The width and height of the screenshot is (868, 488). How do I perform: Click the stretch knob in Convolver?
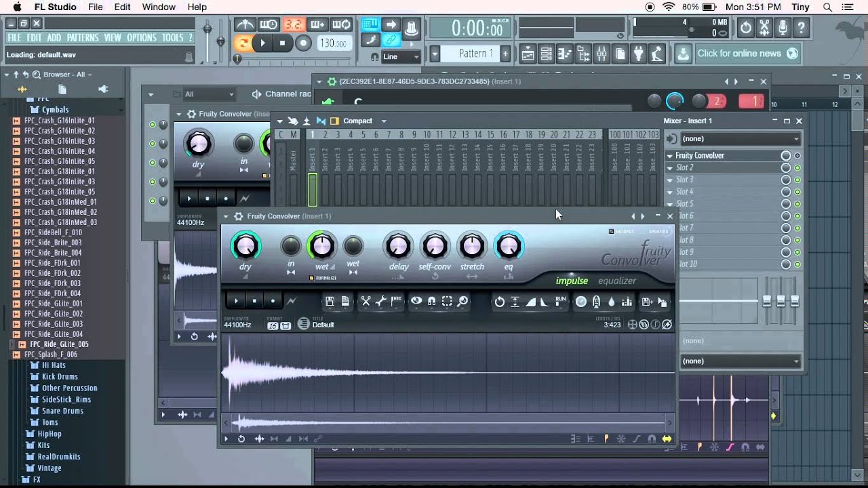point(472,246)
